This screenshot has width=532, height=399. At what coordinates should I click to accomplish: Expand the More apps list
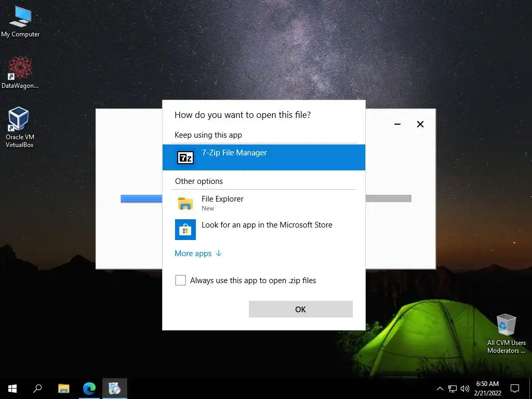(x=198, y=254)
